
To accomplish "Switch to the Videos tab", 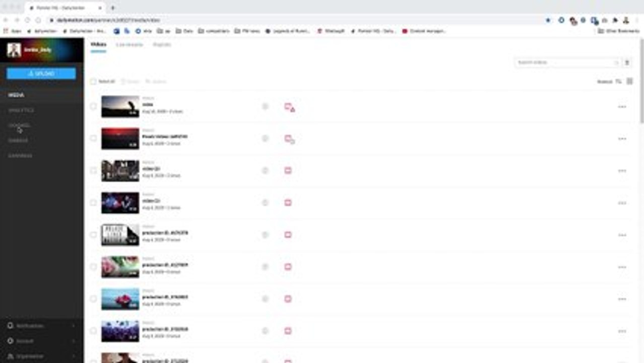I will click(98, 44).
